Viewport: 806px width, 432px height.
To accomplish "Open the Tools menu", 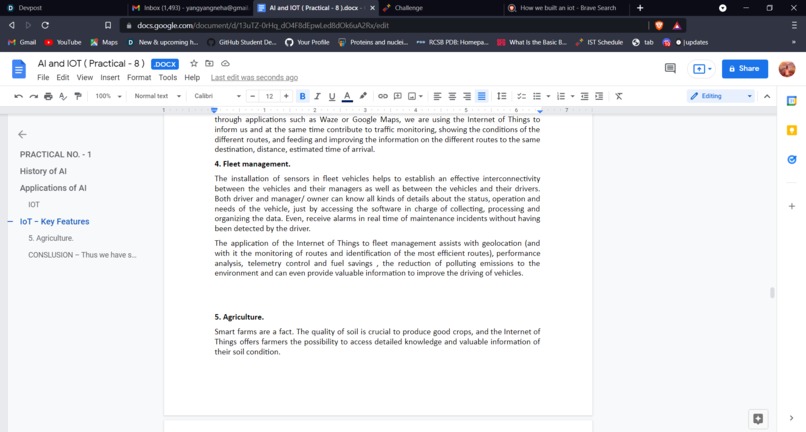I will 168,78.
